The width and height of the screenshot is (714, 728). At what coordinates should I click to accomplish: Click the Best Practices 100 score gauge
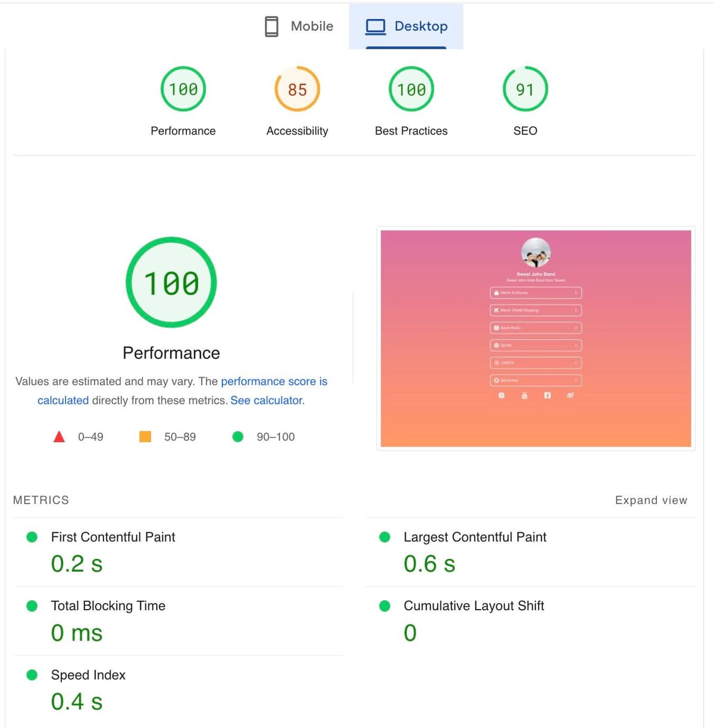point(411,89)
